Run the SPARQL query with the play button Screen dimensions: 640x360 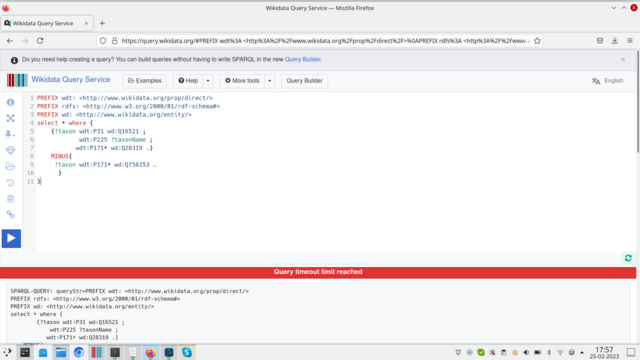click(11, 238)
